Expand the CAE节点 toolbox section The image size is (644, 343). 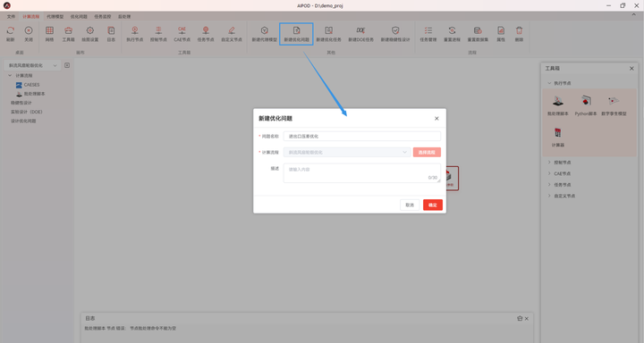point(549,173)
